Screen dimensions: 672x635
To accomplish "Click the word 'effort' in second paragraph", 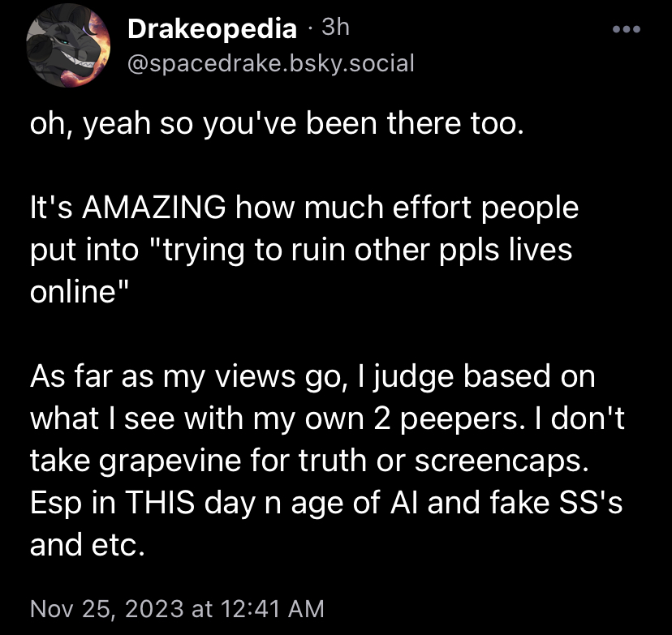I will pyautogui.click(x=433, y=208).
